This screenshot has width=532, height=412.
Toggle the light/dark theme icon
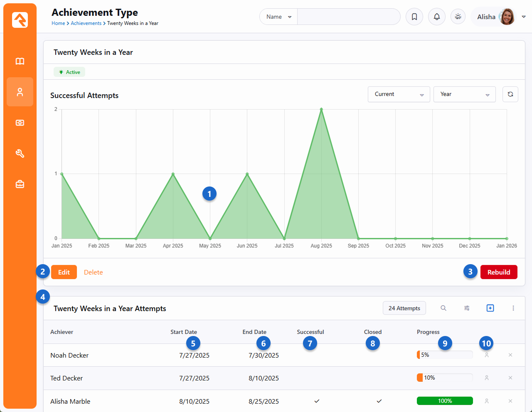458,17
